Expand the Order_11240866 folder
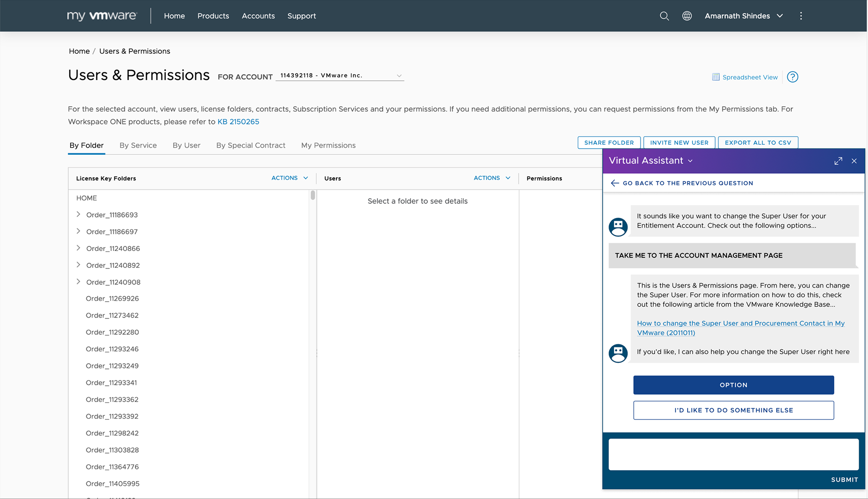The width and height of the screenshot is (868, 499). point(78,248)
